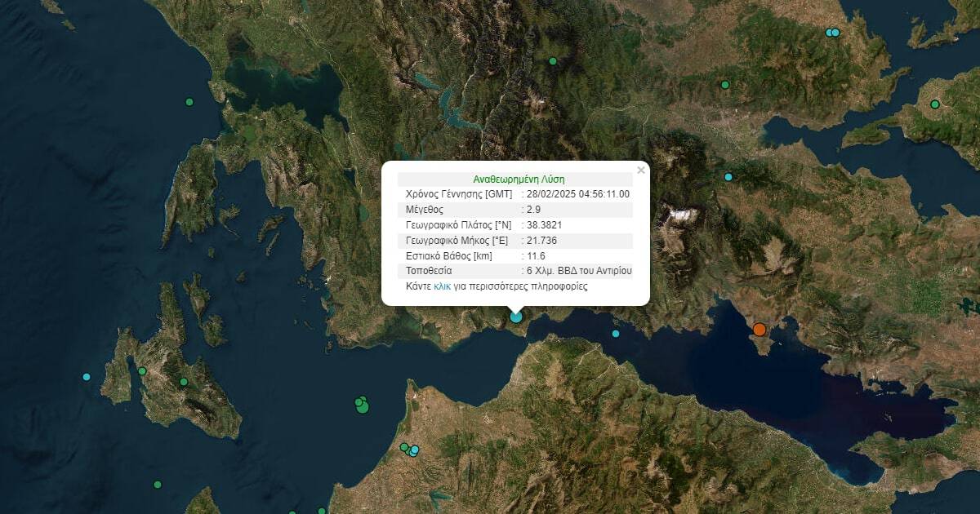
Task: Select the origin time 28/02/2025 04:56:11.00
Action: [578, 194]
